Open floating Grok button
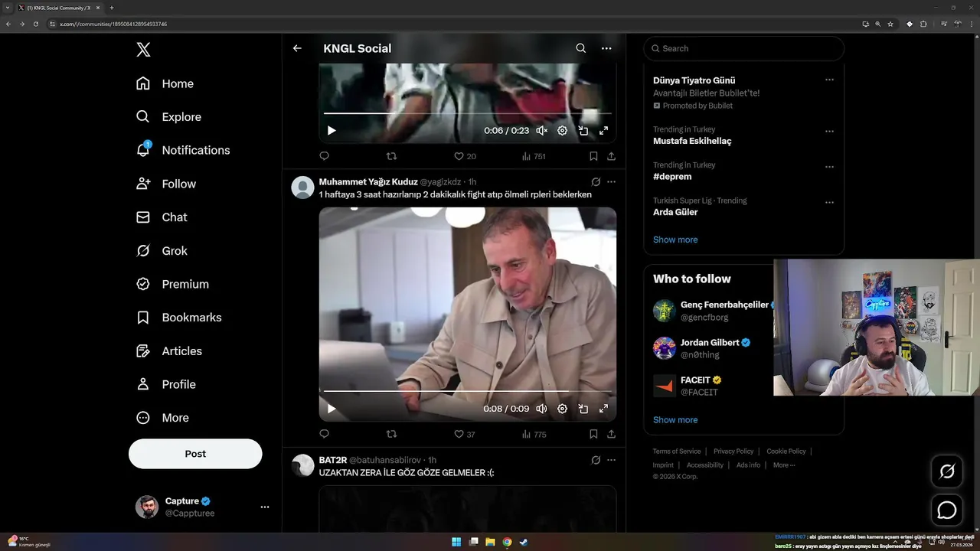Screen dimensions: 980x551 point(947,471)
